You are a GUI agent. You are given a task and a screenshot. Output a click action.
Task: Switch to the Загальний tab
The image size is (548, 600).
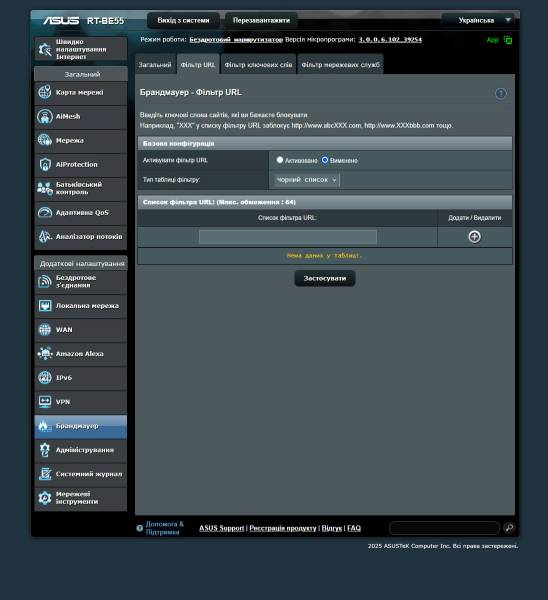coord(155,65)
